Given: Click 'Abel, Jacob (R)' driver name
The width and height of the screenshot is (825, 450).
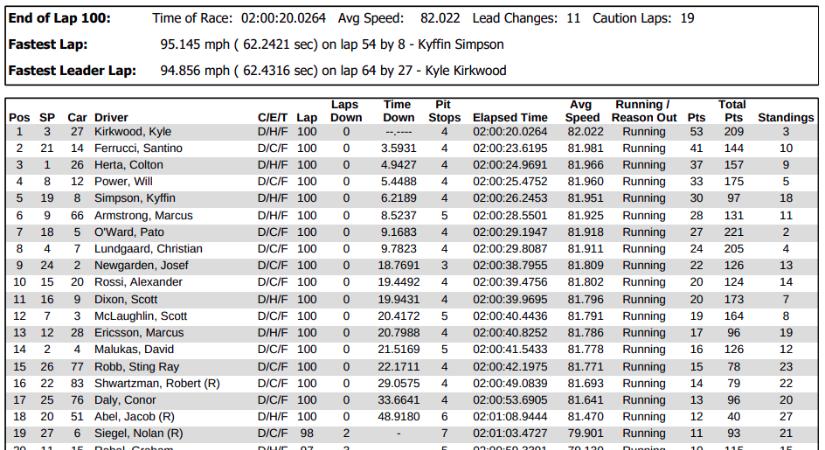Looking at the screenshot, I should click(x=134, y=417).
